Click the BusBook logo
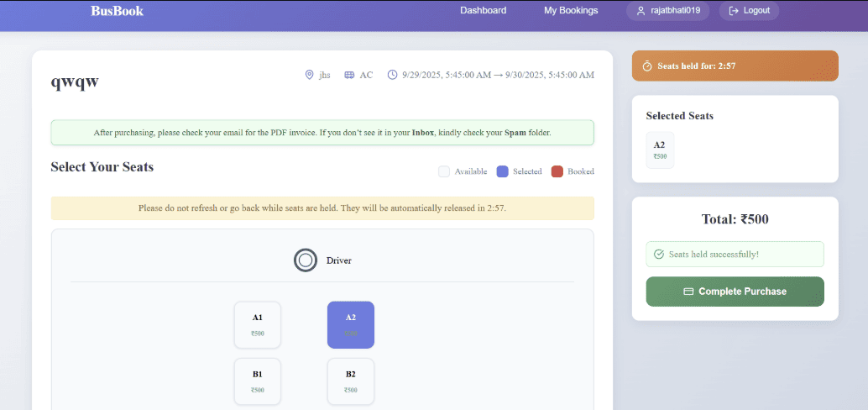Image resolution: width=868 pixels, height=410 pixels. [x=117, y=11]
